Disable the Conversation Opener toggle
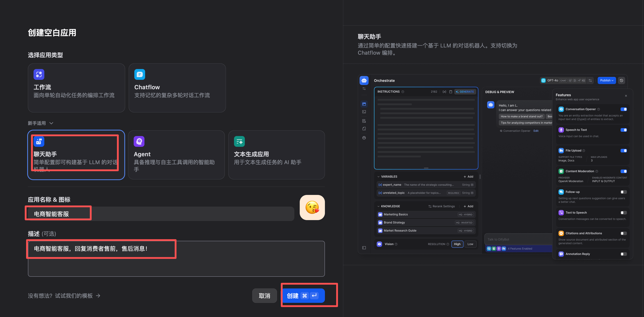The image size is (644, 317). (x=624, y=109)
